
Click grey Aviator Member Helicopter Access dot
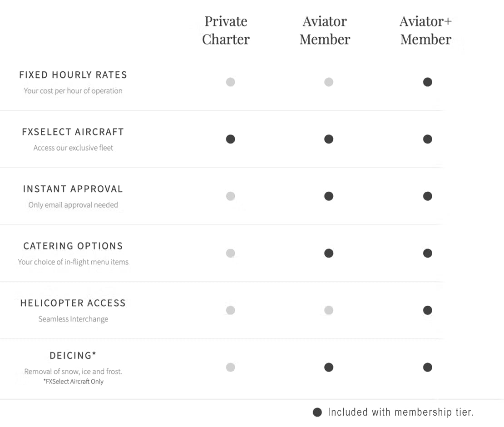[x=329, y=310]
